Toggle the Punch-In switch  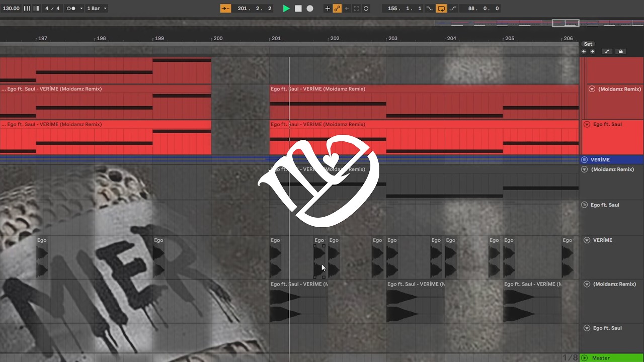click(429, 9)
